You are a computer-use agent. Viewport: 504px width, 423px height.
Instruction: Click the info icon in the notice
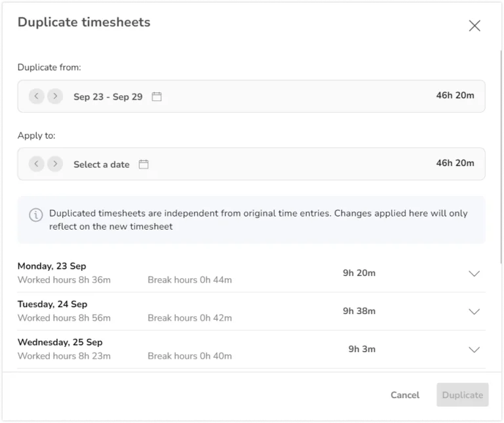(x=35, y=215)
